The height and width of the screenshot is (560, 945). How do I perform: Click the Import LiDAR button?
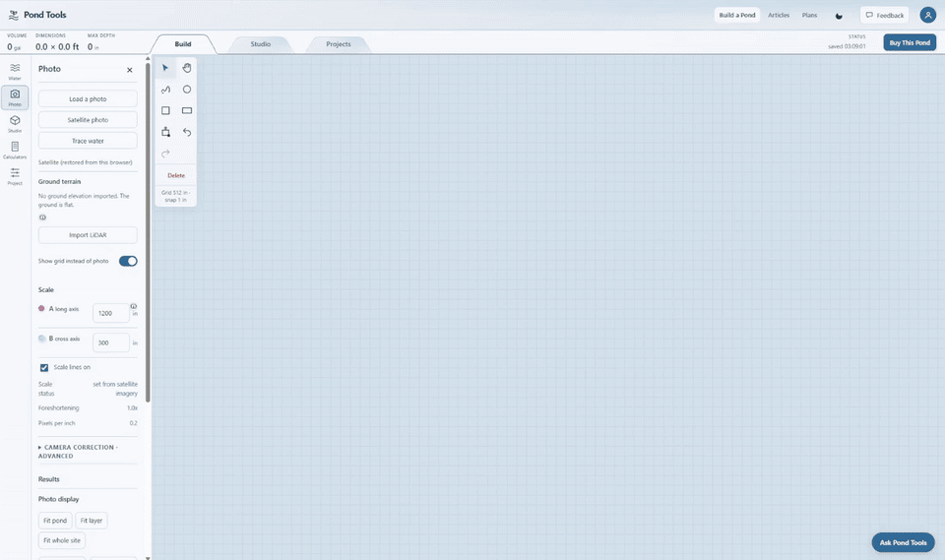[88, 235]
